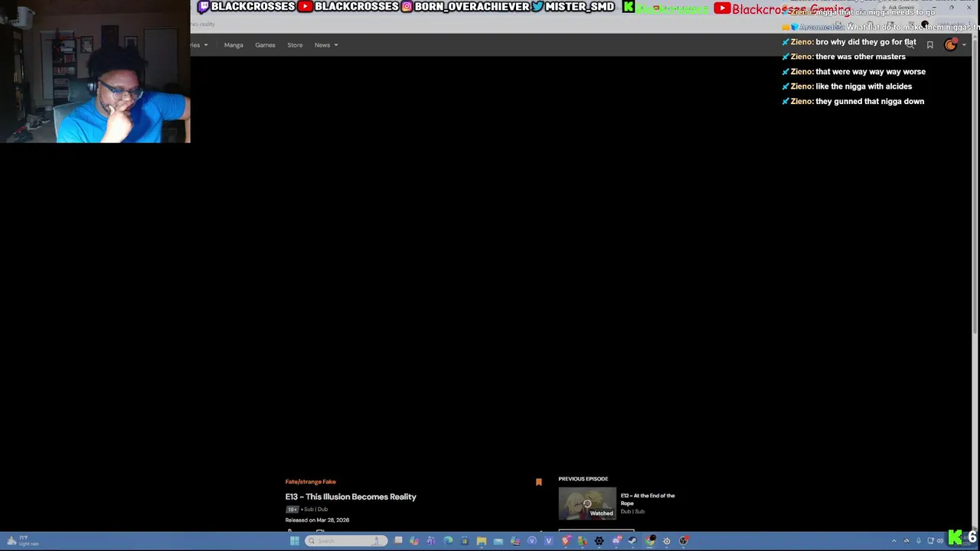The height and width of the screenshot is (551, 980).
Task: Open the Brave browser taskbar icon
Action: (x=566, y=541)
